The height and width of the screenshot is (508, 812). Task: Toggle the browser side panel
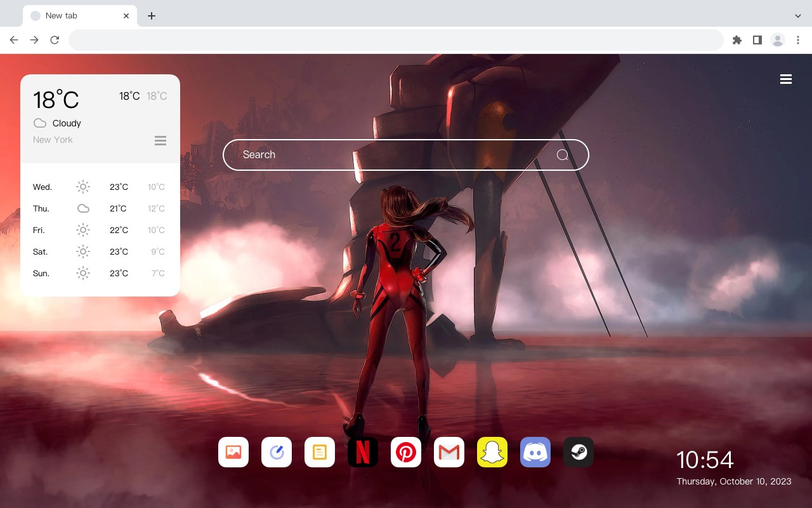coord(757,40)
